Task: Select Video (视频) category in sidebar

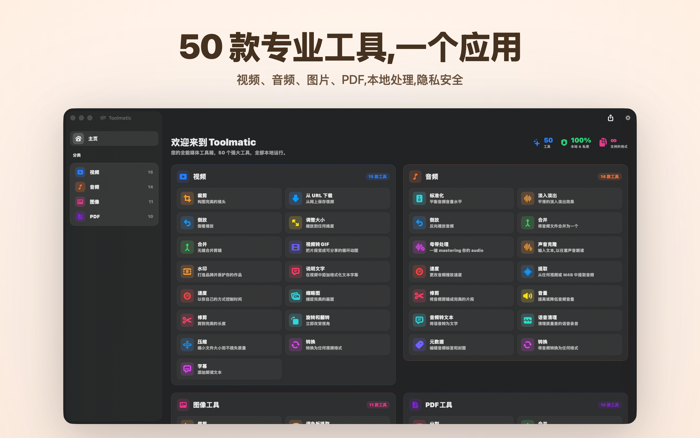Action: coord(114,172)
